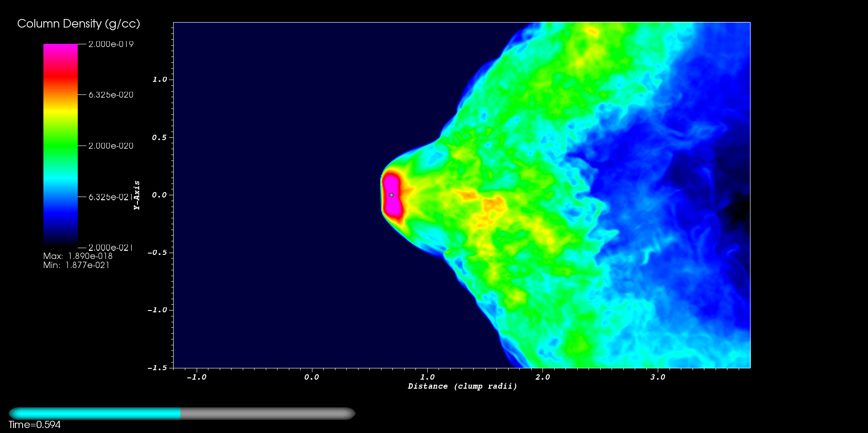
Task: Click the 'Time=0.594' label
Action: (x=34, y=424)
